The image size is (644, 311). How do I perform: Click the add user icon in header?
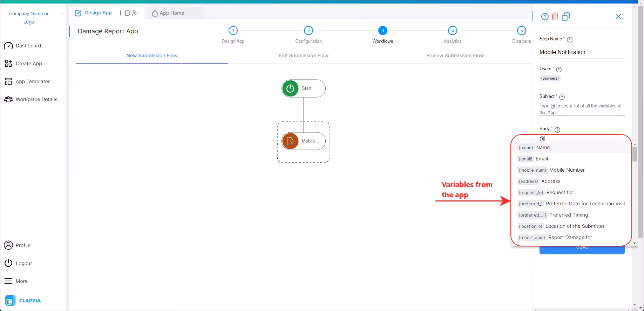[135, 13]
